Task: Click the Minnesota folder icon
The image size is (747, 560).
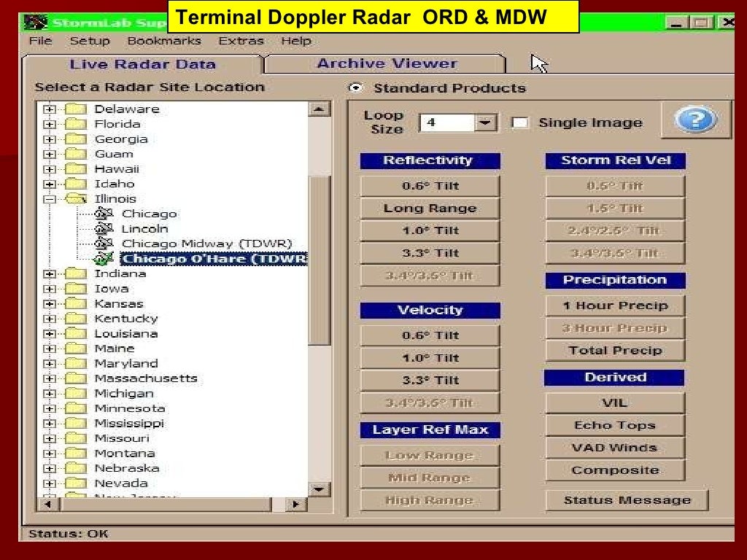Action: tap(76, 408)
